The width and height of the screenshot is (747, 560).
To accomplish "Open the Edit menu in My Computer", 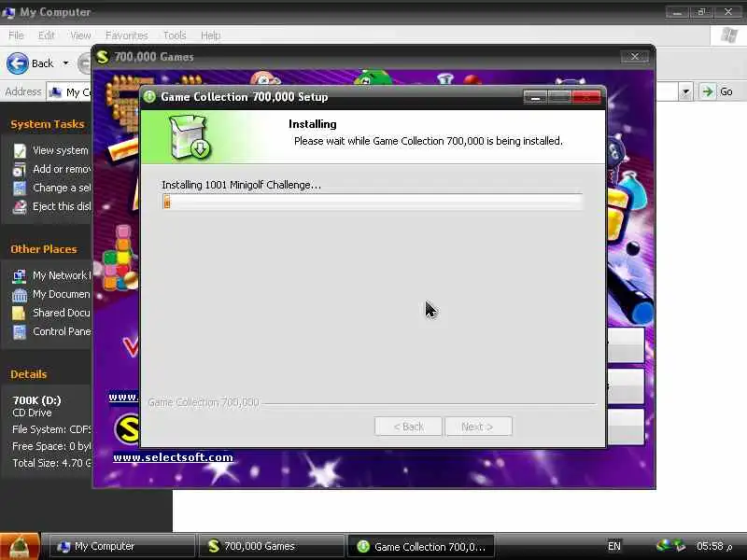I will click(x=46, y=35).
